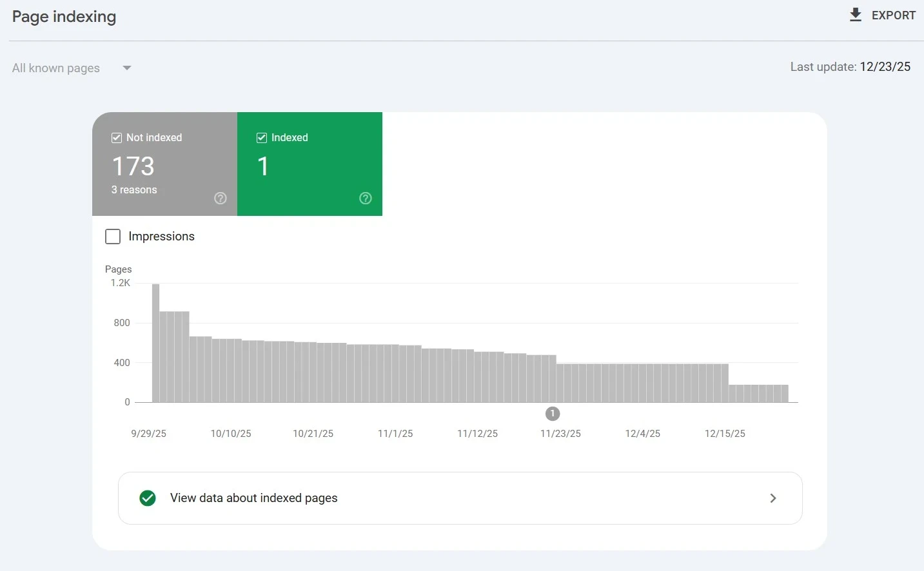This screenshot has width=924, height=571.
Task: Click the EXPORT button
Action: pyautogui.click(x=894, y=15)
